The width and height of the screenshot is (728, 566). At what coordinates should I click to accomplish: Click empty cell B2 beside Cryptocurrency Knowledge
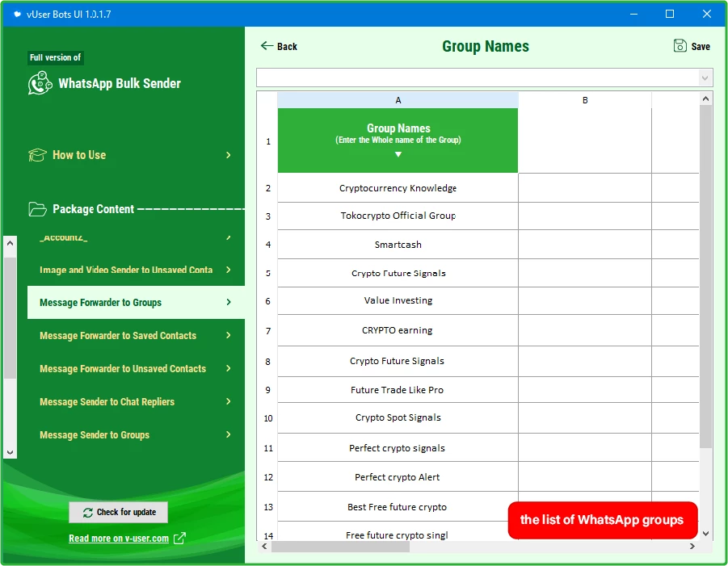[585, 188]
